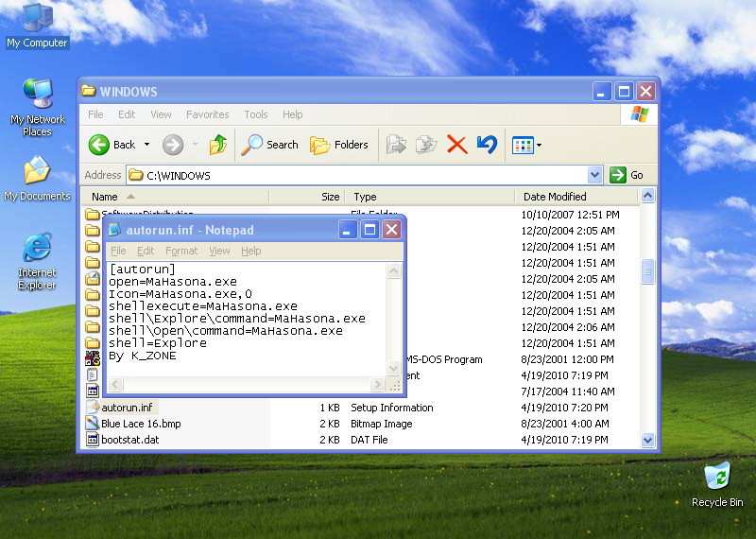756x539 pixels.
Task: Open Explorer File menu
Action: (95, 114)
